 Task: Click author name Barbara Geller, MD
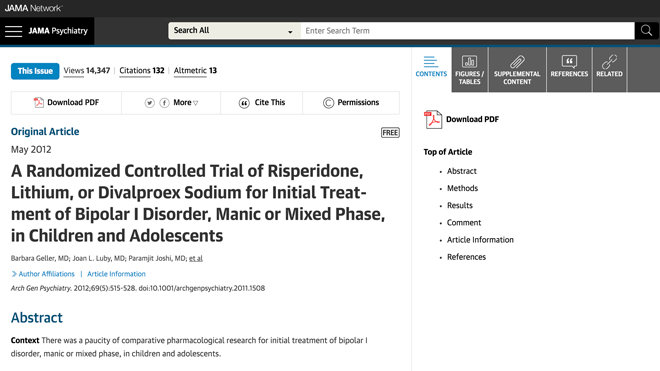pyautogui.click(x=40, y=258)
